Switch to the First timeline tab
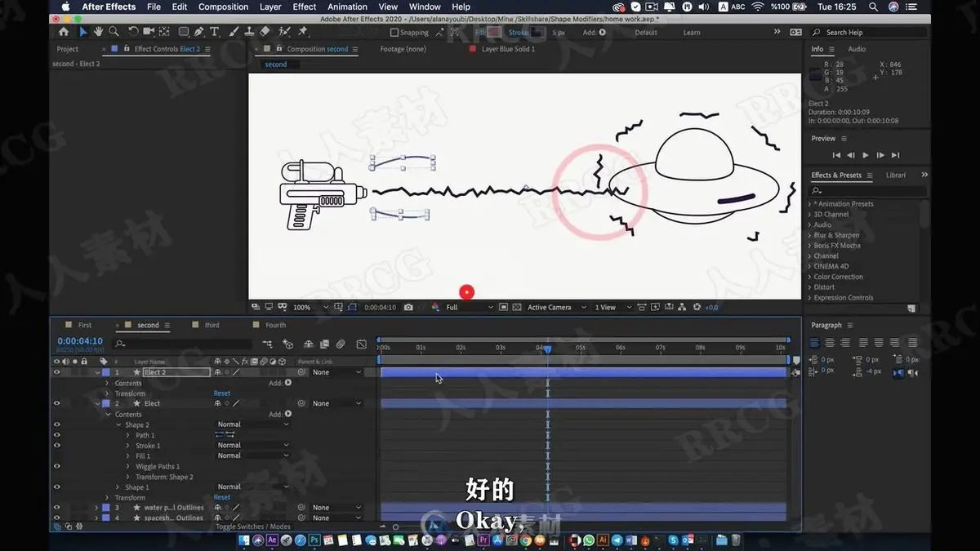 point(85,325)
